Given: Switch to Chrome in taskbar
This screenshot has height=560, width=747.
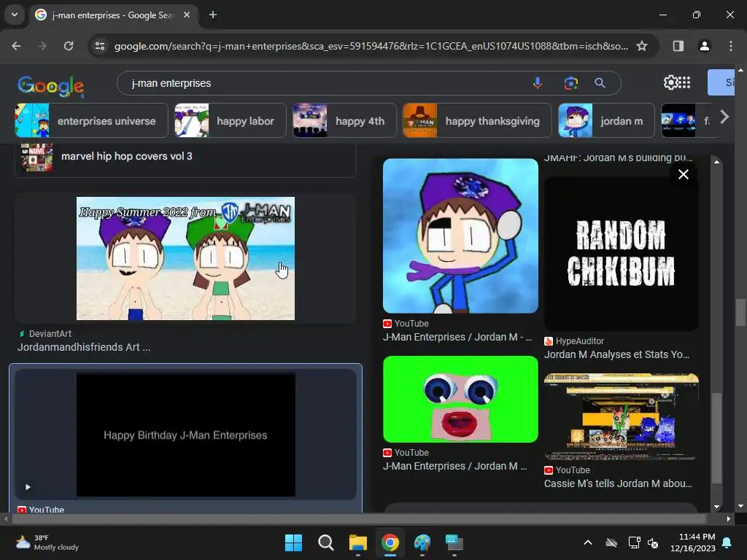Looking at the screenshot, I should 390,542.
